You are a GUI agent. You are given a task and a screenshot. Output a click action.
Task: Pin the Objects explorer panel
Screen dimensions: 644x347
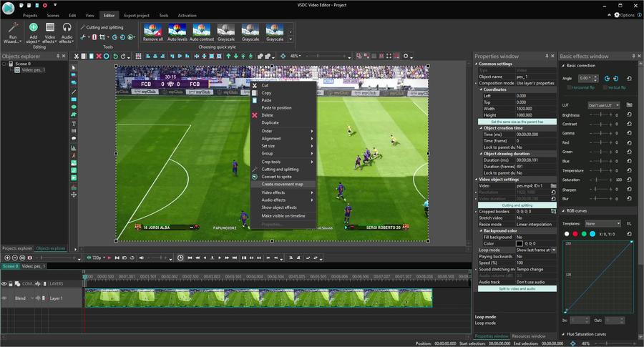(x=58, y=56)
